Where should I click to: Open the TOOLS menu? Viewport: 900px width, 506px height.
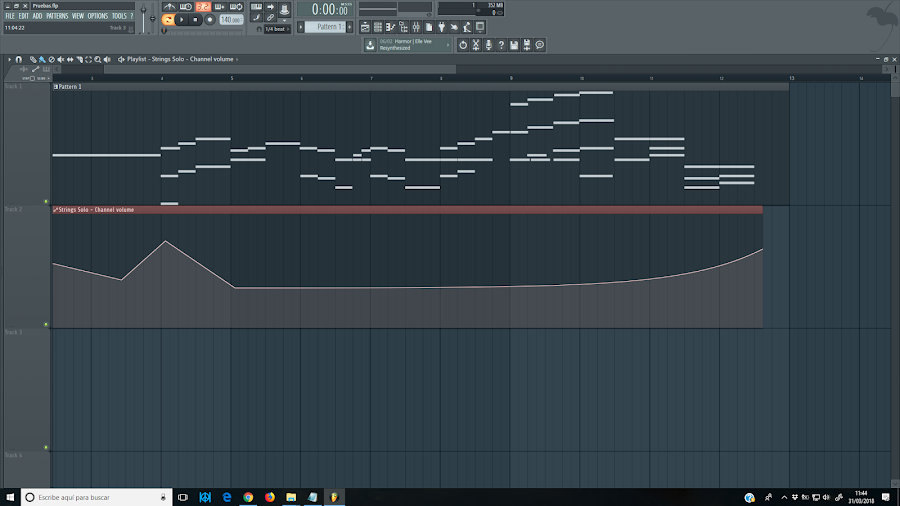click(x=119, y=16)
